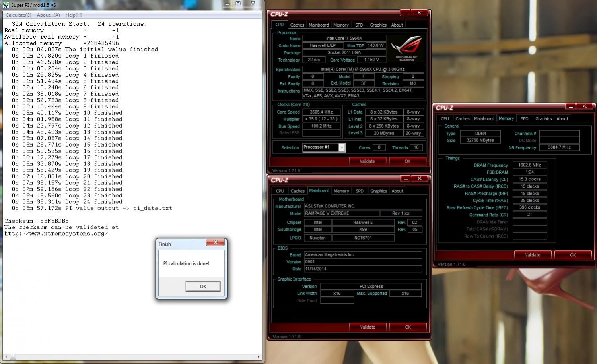Click the Super PI horizontal scrollbar right arrow
The image size is (597, 364).
coord(259,357)
